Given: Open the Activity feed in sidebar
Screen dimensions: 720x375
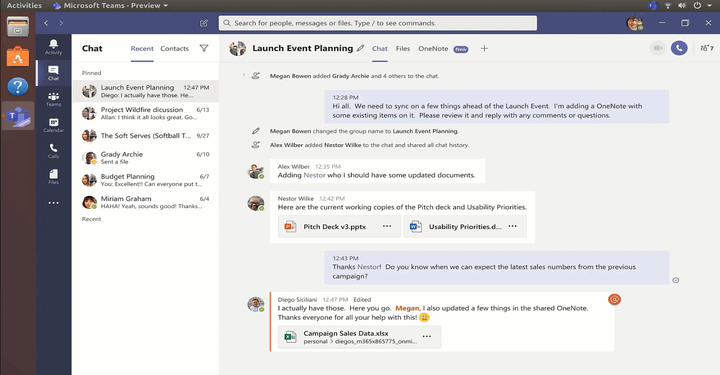Looking at the screenshot, I should coord(53,47).
